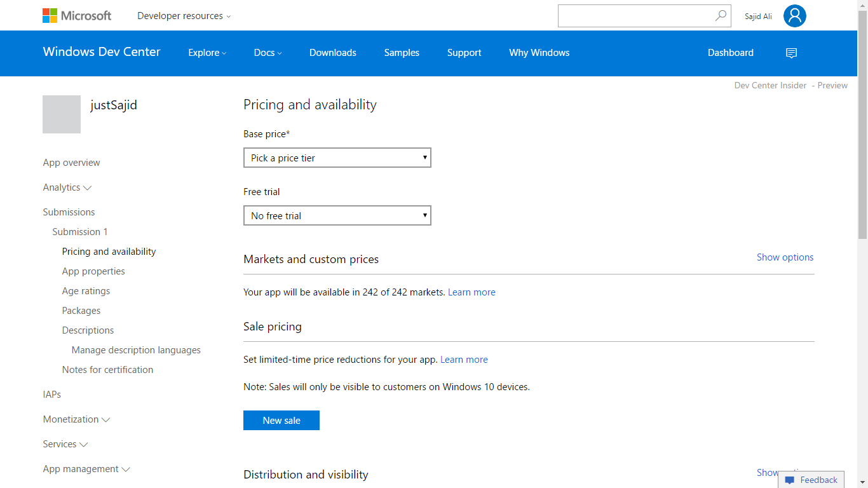This screenshot has width=868, height=488.
Task: Open the Support nav item
Action: point(464,53)
